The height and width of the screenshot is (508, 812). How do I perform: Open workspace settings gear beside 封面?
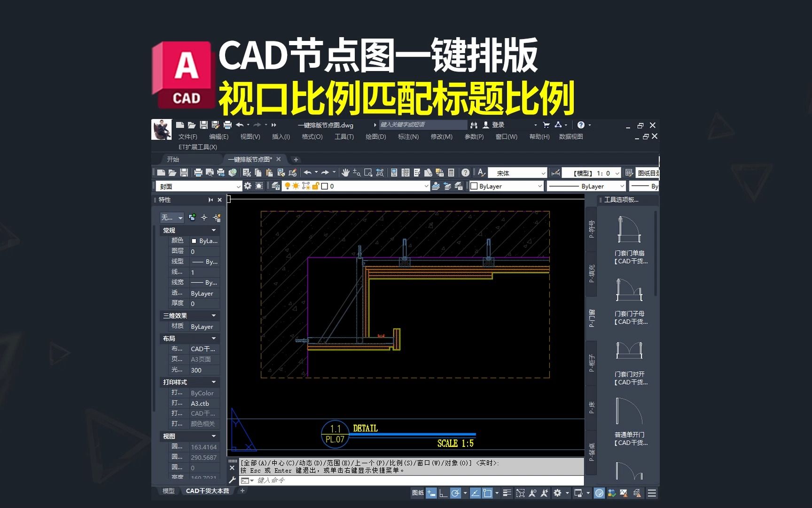click(x=248, y=186)
